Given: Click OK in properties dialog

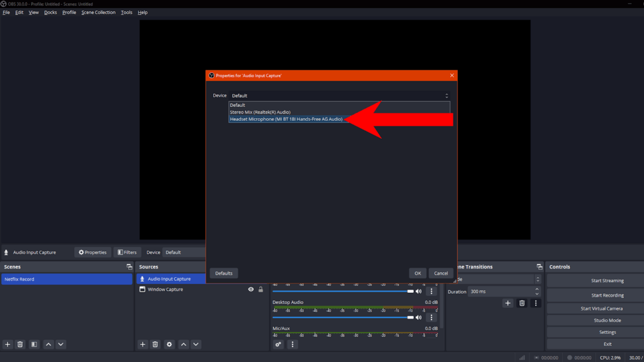Looking at the screenshot, I should [418, 273].
